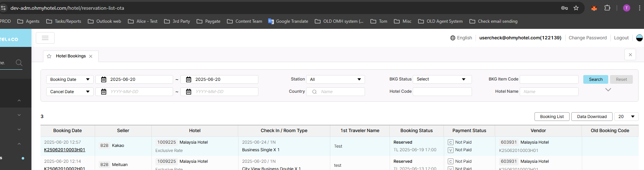This screenshot has height=170, width=644.
Task: Bookmark page using browser star icon
Action: pyautogui.click(x=576, y=8)
